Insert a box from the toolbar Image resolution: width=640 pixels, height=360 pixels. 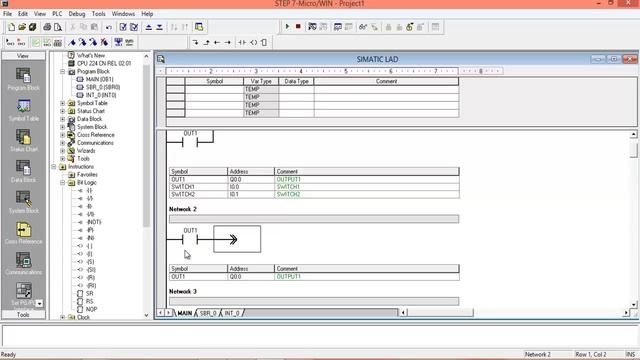[x=264, y=42]
